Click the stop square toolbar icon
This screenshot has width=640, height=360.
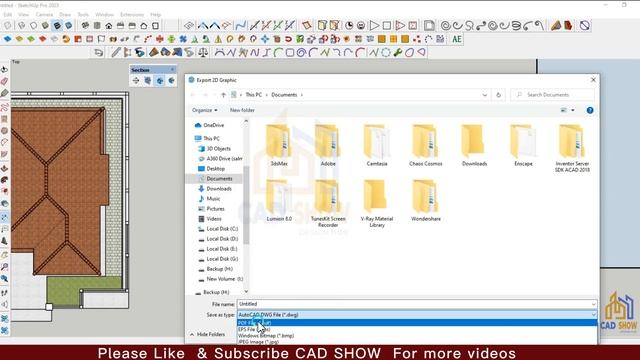[x=387, y=26]
